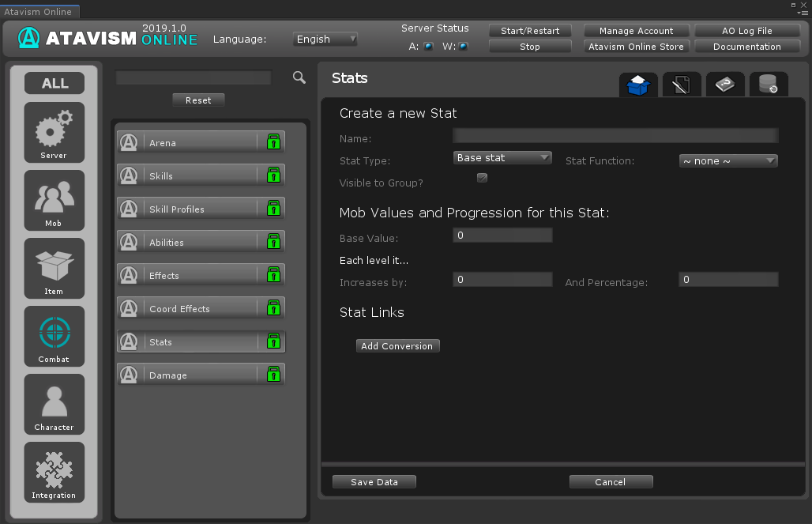Click the Save Data button
812x524 pixels.
pos(374,482)
